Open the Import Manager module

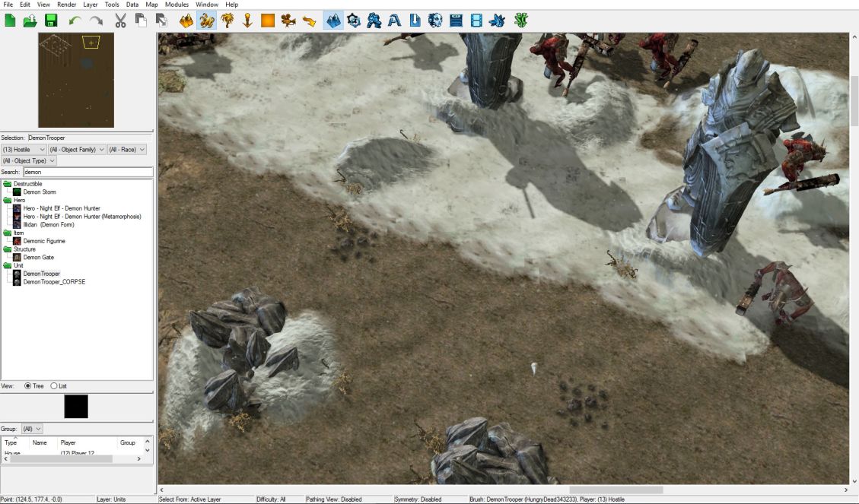click(415, 21)
